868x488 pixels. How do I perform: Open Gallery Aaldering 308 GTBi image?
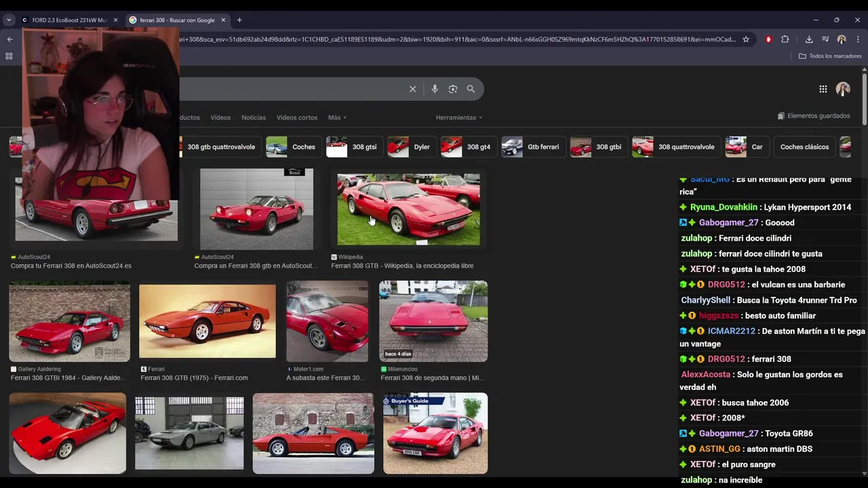69,322
